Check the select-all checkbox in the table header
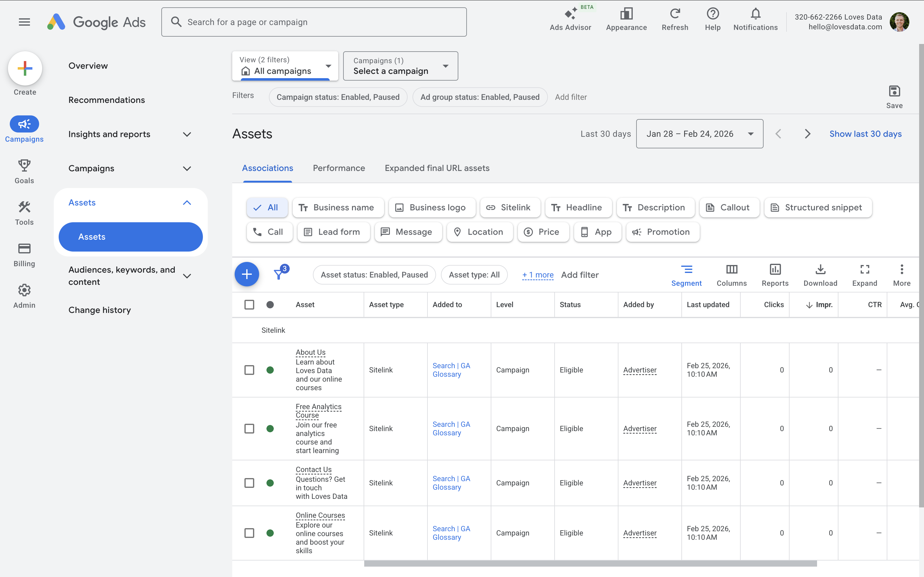Screen dimensions: 924x577 [x=249, y=304]
